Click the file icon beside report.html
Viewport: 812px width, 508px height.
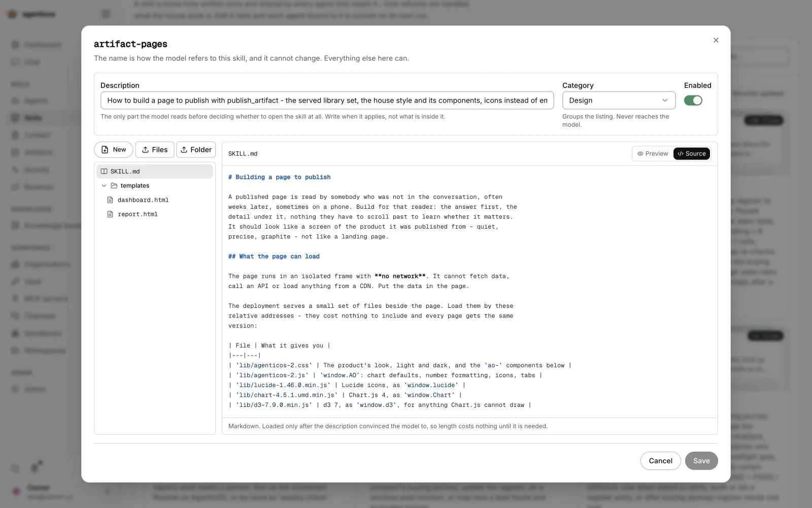110,214
